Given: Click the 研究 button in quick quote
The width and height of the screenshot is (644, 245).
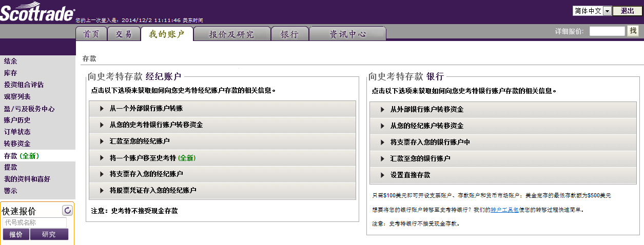Looking at the screenshot, I should (x=49, y=234).
